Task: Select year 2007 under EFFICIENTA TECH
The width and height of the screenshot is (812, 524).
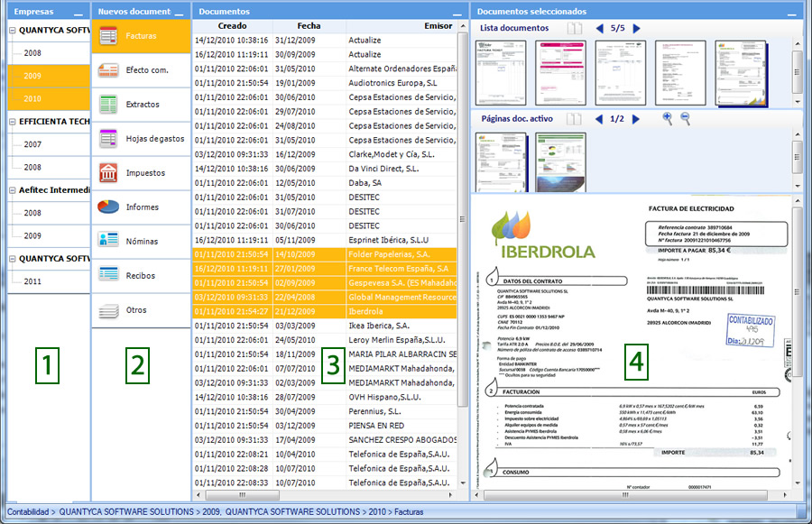Action: tap(49, 144)
